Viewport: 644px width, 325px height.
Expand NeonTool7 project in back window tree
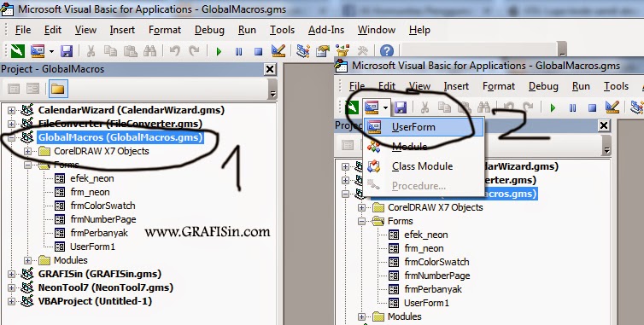pos(11,287)
